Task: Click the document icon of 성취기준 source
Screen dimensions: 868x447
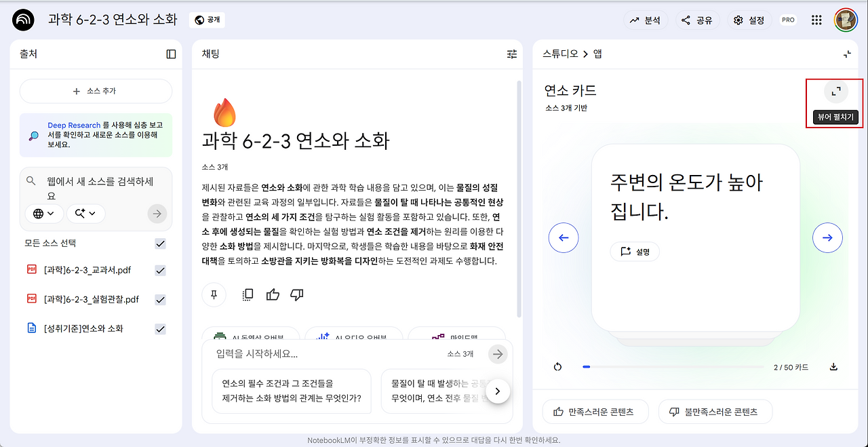Action: pyautogui.click(x=31, y=328)
